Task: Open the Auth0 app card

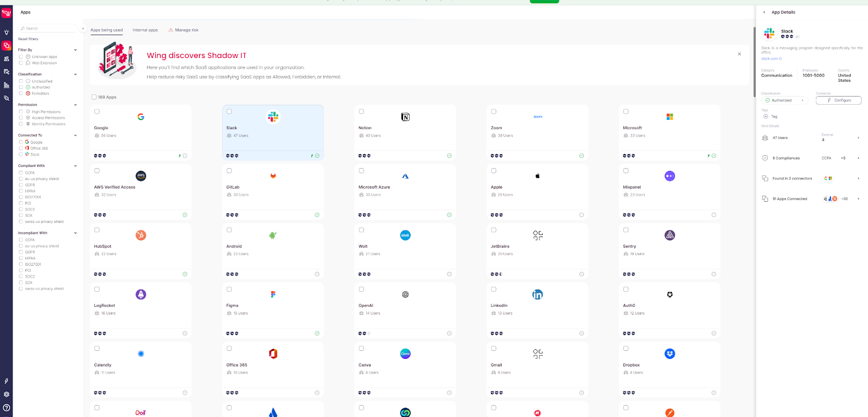Action: [x=669, y=310]
